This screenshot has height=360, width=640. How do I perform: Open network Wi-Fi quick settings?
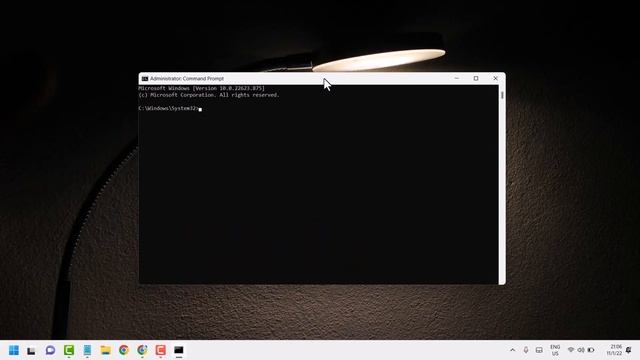571,350
